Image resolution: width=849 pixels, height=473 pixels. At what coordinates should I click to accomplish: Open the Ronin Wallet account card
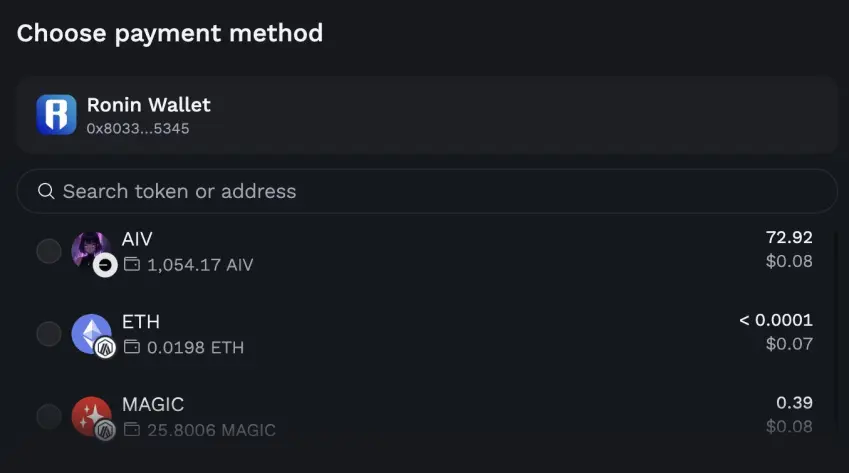427,115
